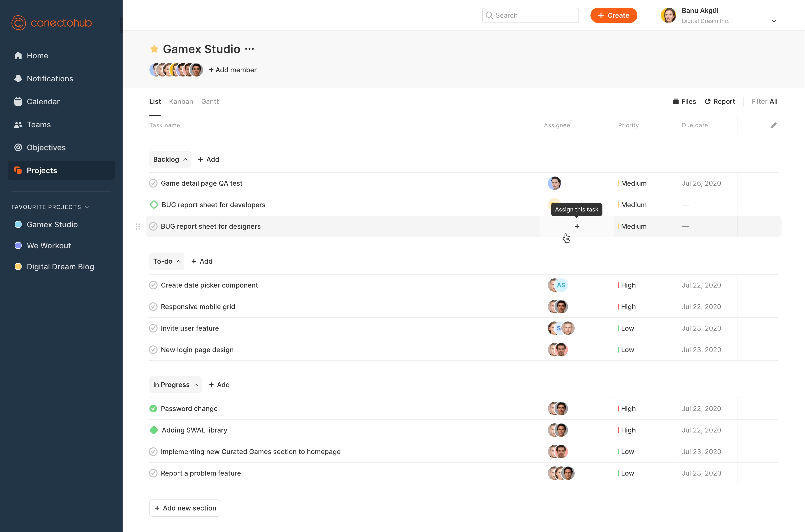
Task: Click Add new section button
Action: (185, 508)
